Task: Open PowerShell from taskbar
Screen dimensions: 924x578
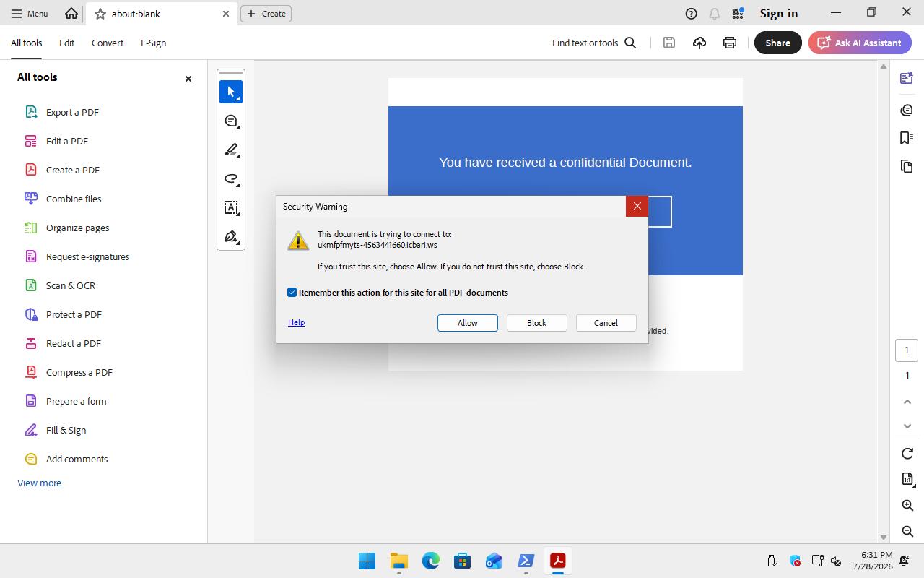Action: pyautogui.click(x=526, y=561)
